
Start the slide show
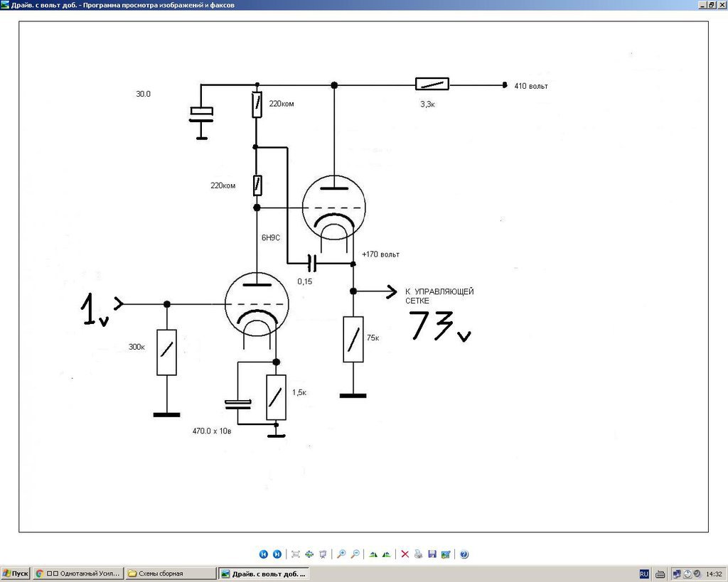pyautogui.click(x=323, y=554)
